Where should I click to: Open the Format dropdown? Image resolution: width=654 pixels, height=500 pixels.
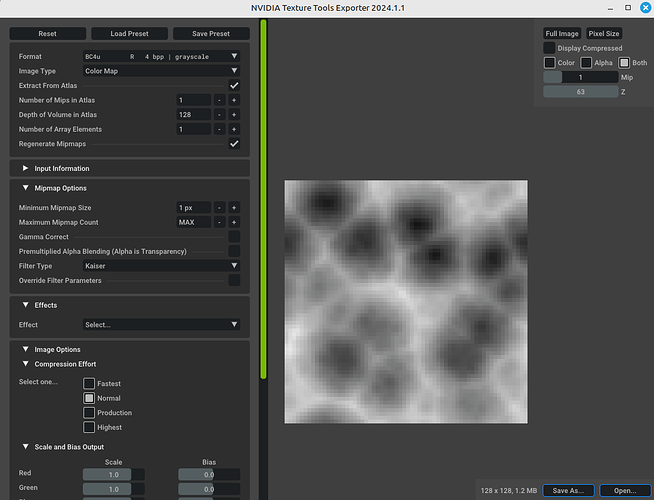click(161, 57)
